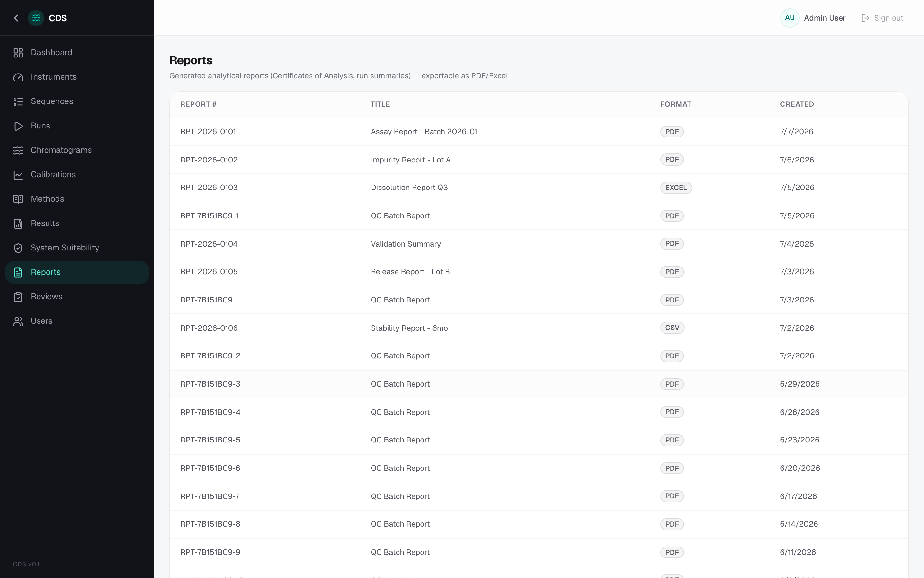Click the Methods open book icon
924x578 pixels.
click(x=18, y=199)
